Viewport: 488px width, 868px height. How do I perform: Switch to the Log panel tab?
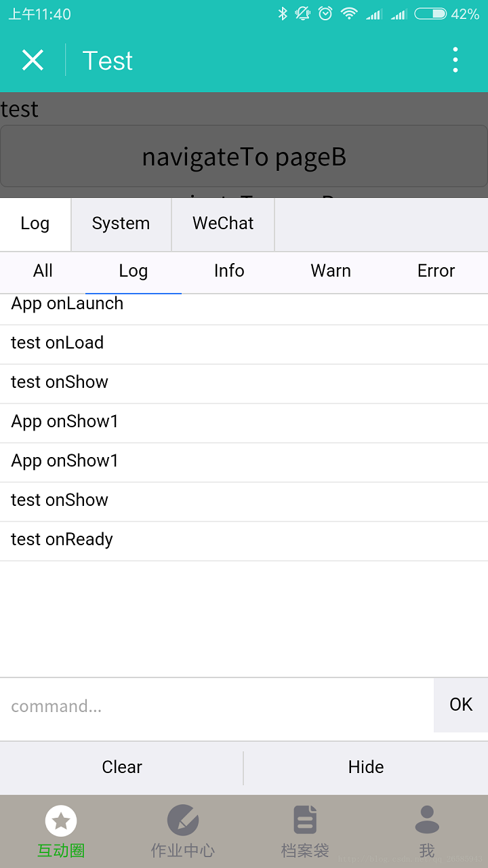tap(35, 224)
